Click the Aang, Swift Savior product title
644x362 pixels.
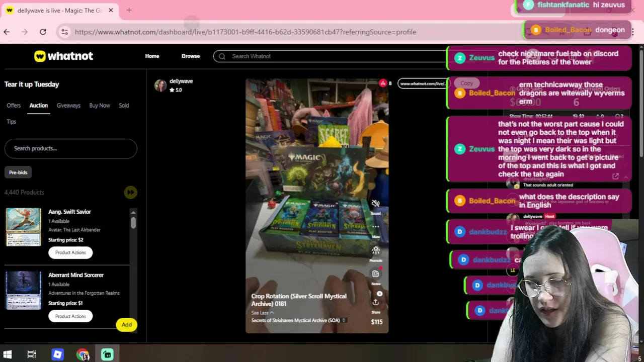(x=69, y=212)
